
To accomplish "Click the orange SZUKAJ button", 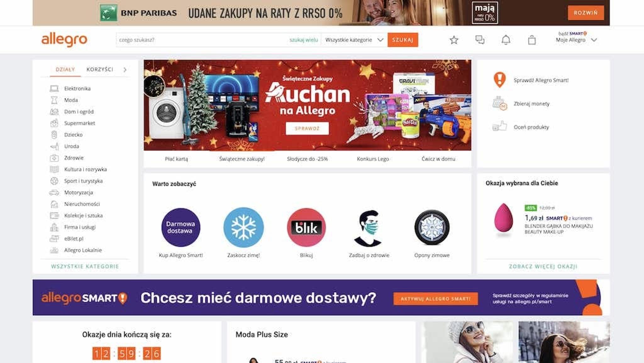I will coord(402,40).
